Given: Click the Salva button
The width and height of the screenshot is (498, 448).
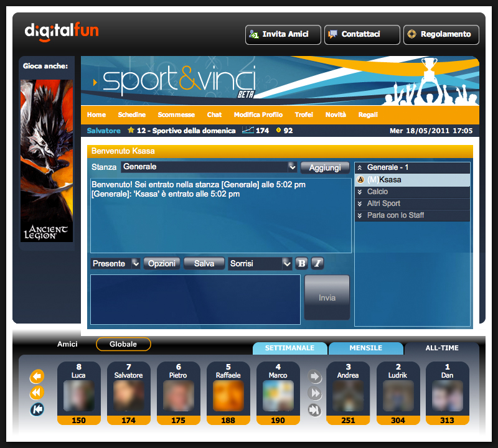Looking at the screenshot, I should 204,264.
